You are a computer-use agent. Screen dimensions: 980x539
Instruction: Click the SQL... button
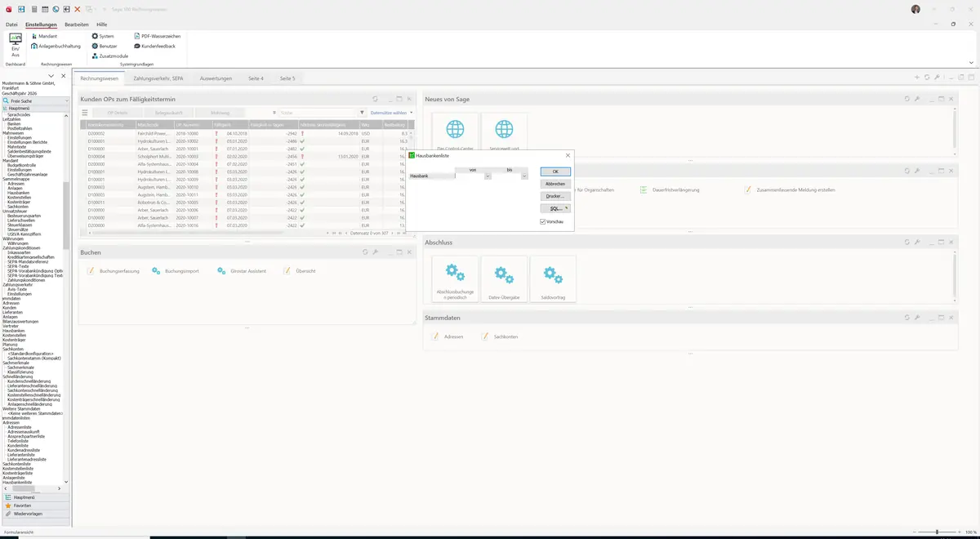tap(555, 208)
